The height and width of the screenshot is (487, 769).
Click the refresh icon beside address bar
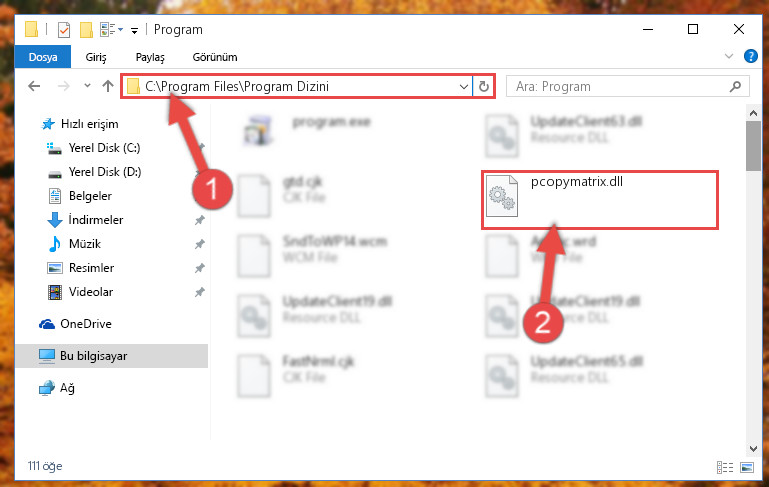(484, 87)
